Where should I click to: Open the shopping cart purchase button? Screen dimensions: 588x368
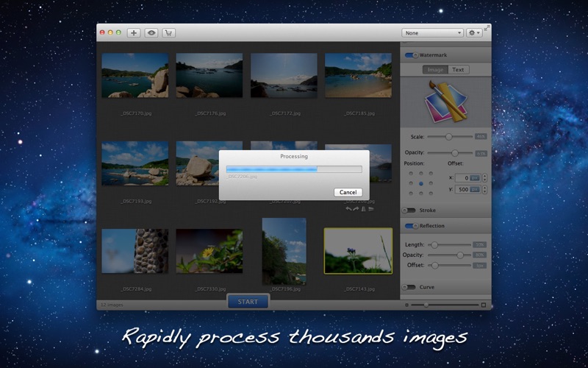coord(169,32)
